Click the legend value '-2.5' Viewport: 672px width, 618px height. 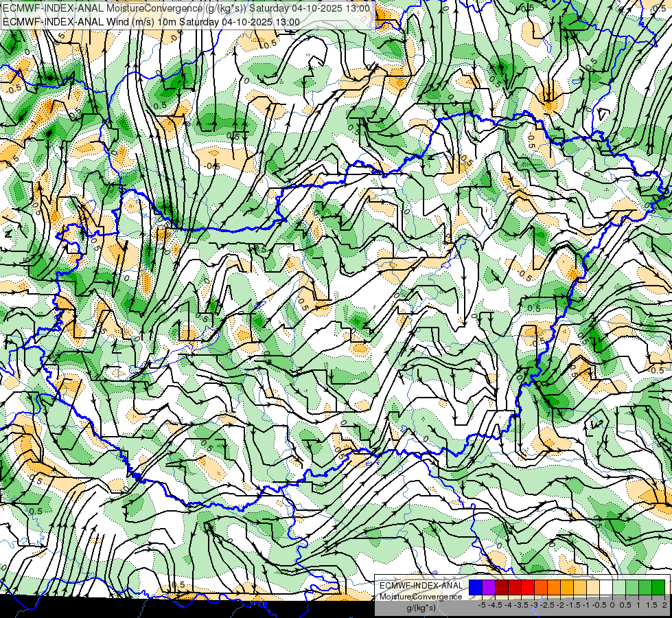pyautogui.click(x=547, y=605)
